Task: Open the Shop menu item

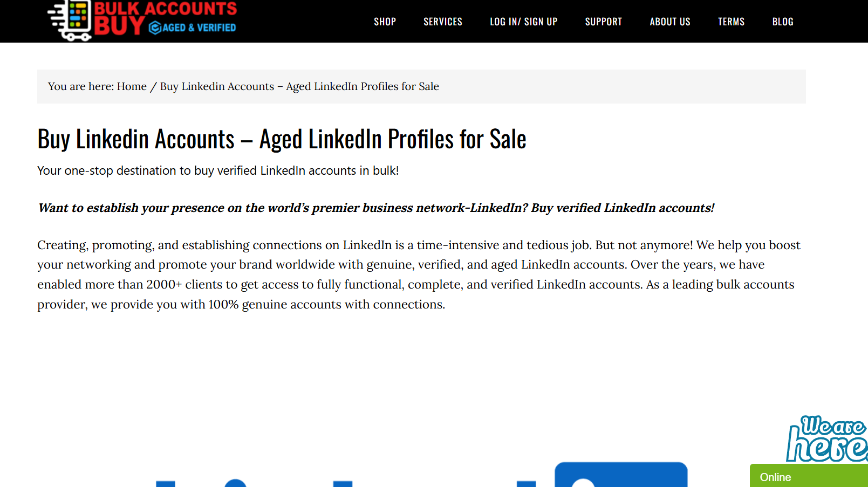Action: point(385,22)
